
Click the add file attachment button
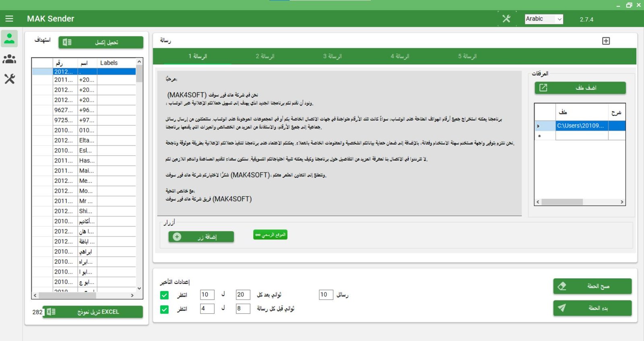[x=580, y=88]
